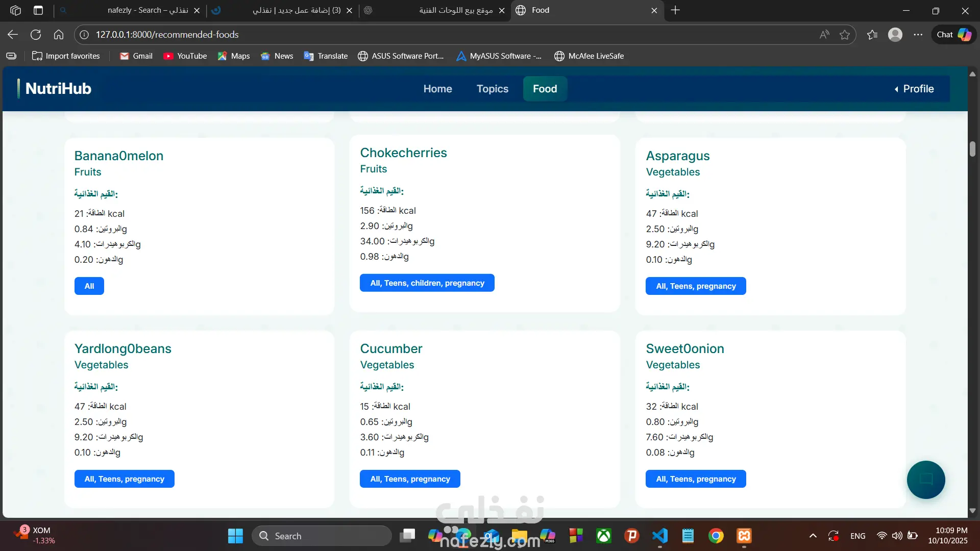Open YouTube bookmark in favorites bar
Screen dimensions: 980x551
click(x=185, y=56)
